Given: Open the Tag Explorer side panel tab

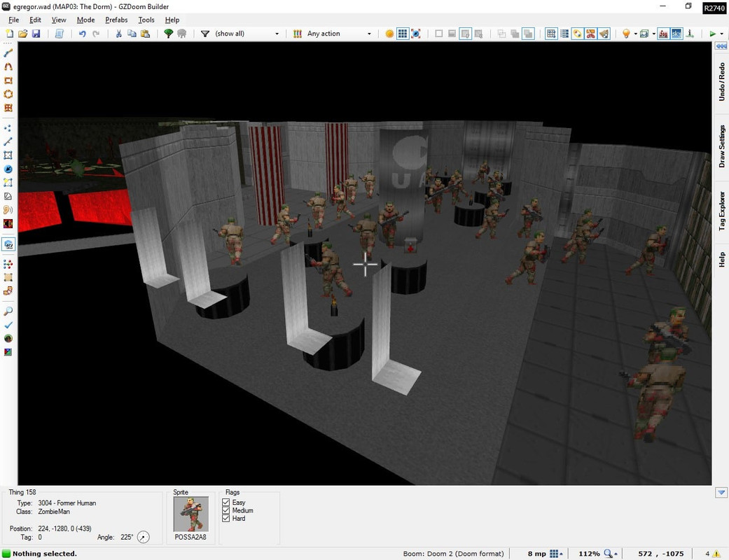Looking at the screenshot, I should [x=721, y=211].
